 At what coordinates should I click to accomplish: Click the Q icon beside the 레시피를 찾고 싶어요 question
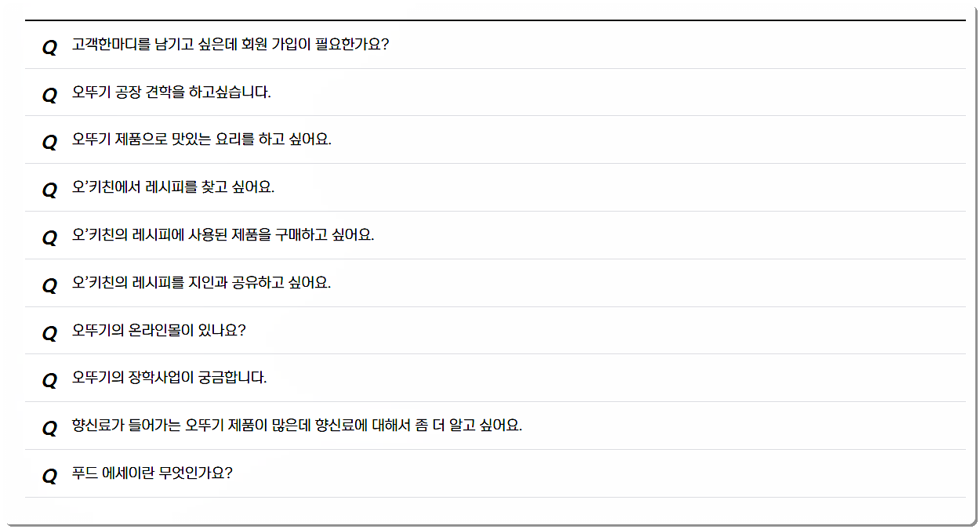pos(49,187)
